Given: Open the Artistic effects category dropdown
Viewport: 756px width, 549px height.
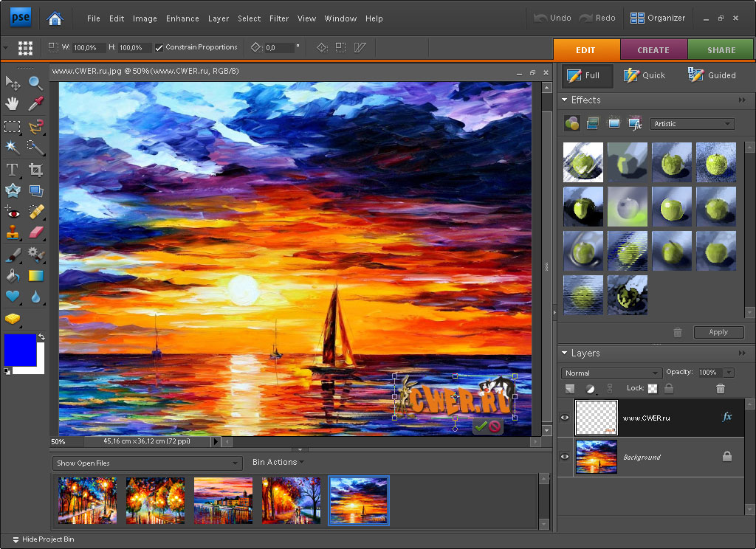Looking at the screenshot, I should click(692, 124).
